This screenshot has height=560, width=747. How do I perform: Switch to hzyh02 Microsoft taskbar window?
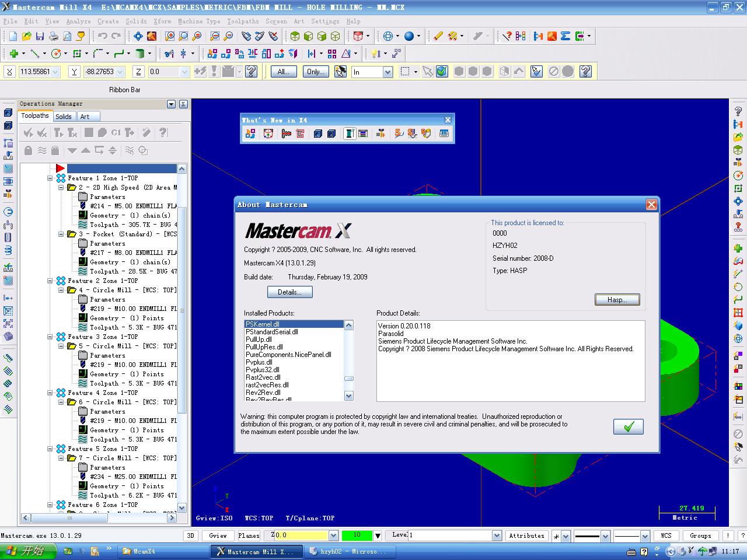pos(351,551)
